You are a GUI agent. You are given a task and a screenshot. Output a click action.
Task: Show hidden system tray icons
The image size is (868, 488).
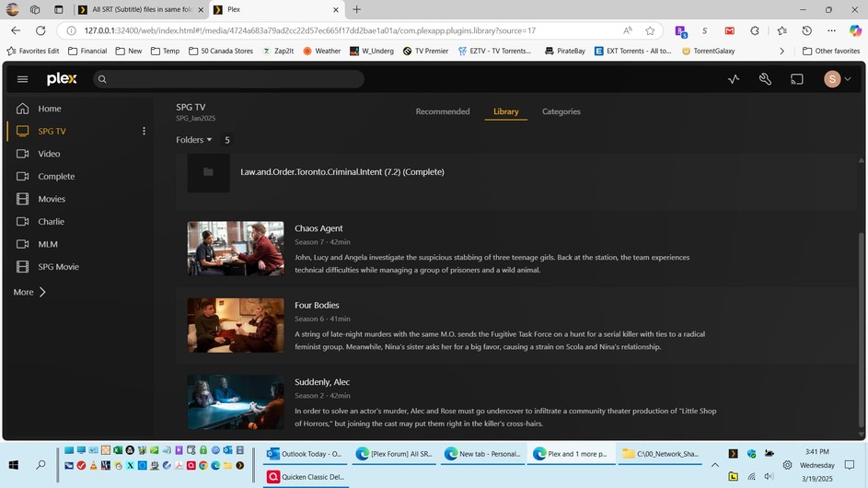click(714, 465)
